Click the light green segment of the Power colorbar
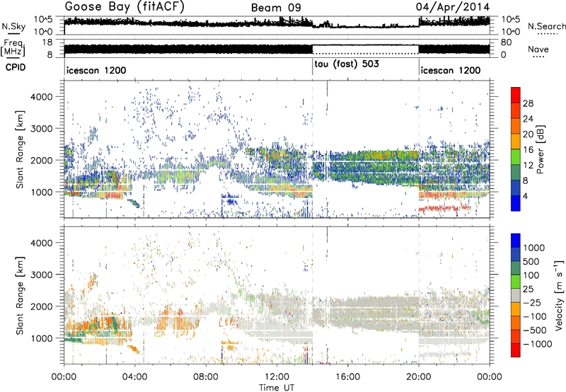This screenshot has width=566, height=392. pyautogui.click(x=516, y=156)
